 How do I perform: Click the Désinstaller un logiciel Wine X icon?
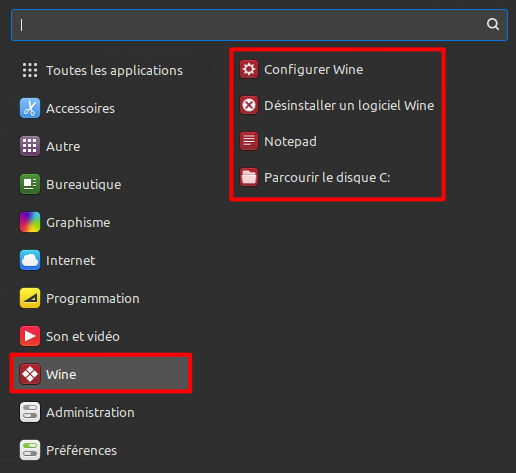pyautogui.click(x=249, y=105)
